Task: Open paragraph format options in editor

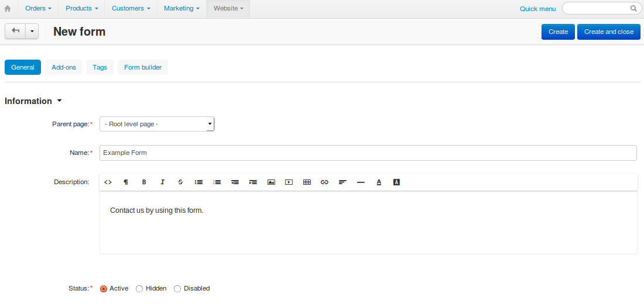Action: tap(126, 182)
